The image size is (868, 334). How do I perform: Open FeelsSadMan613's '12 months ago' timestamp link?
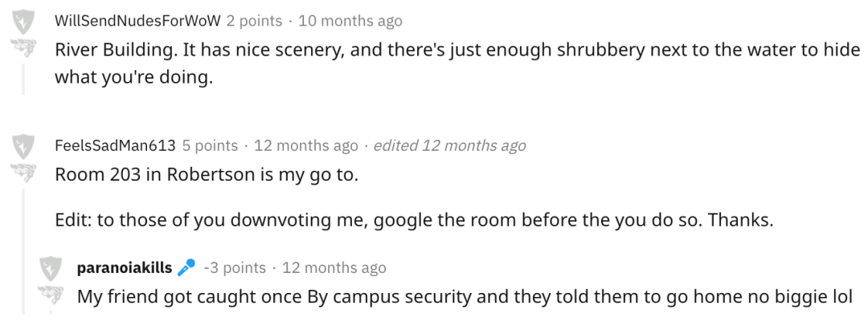pos(305,145)
